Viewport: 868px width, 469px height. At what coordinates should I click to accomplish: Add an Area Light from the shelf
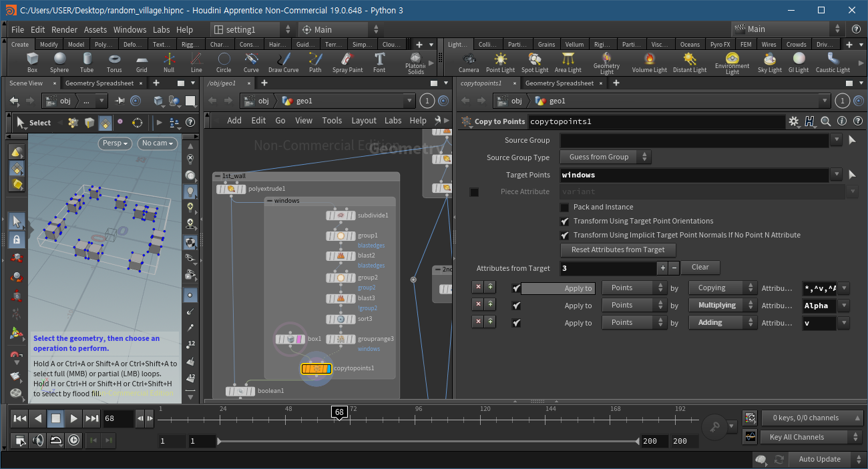pos(568,63)
